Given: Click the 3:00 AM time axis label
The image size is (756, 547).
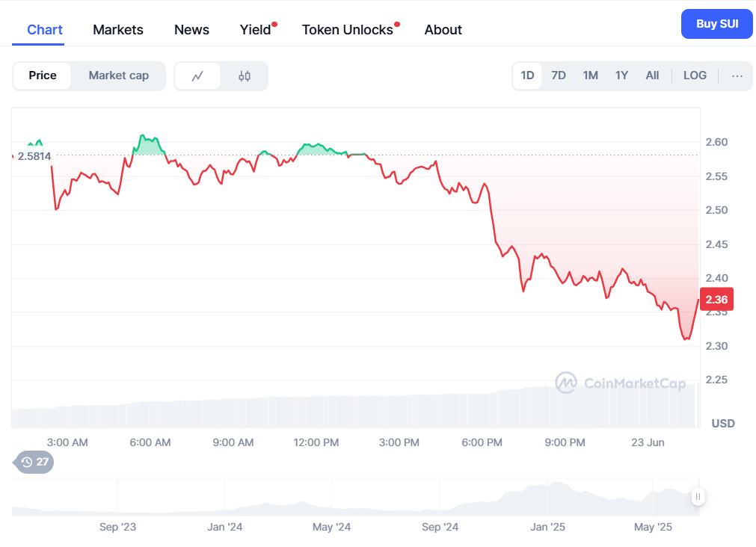Looking at the screenshot, I should (x=67, y=442).
